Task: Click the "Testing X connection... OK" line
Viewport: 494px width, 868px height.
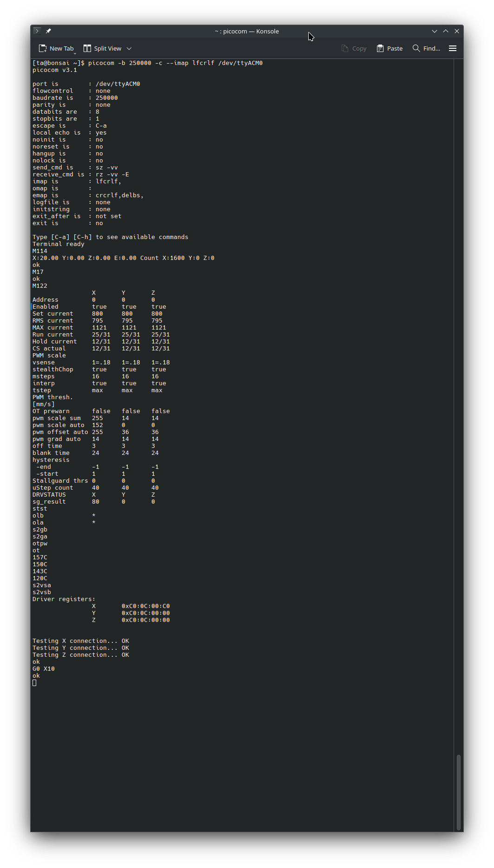Action: [81, 641]
